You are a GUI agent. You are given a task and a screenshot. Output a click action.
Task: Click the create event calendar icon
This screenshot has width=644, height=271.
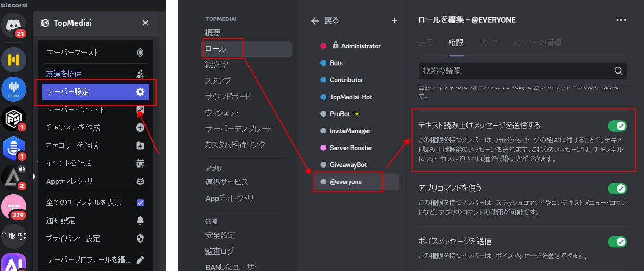pos(140,163)
